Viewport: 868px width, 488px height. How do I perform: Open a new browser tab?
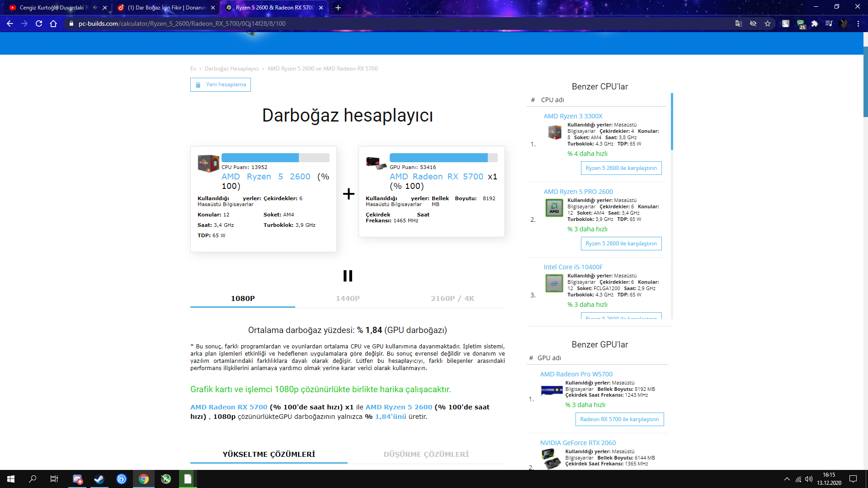pyautogui.click(x=338, y=8)
